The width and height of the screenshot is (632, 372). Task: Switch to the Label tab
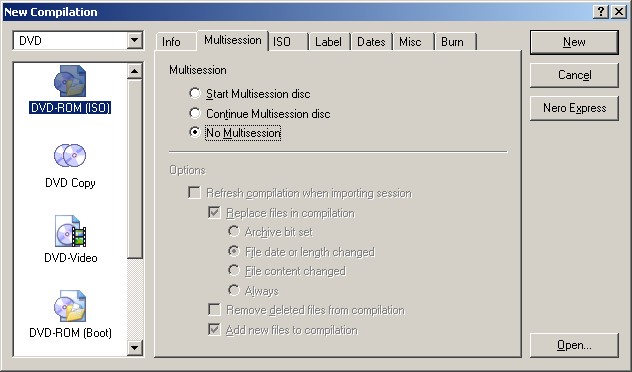coord(330,42)
